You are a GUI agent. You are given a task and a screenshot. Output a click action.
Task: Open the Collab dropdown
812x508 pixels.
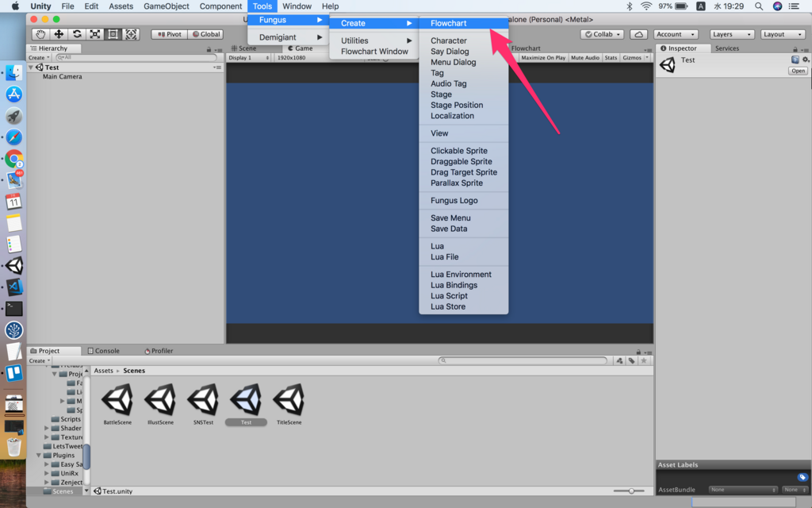(603, 34)
